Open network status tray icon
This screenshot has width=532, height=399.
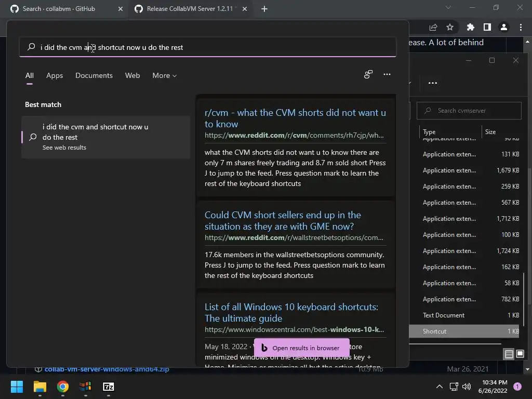point(454,387)
